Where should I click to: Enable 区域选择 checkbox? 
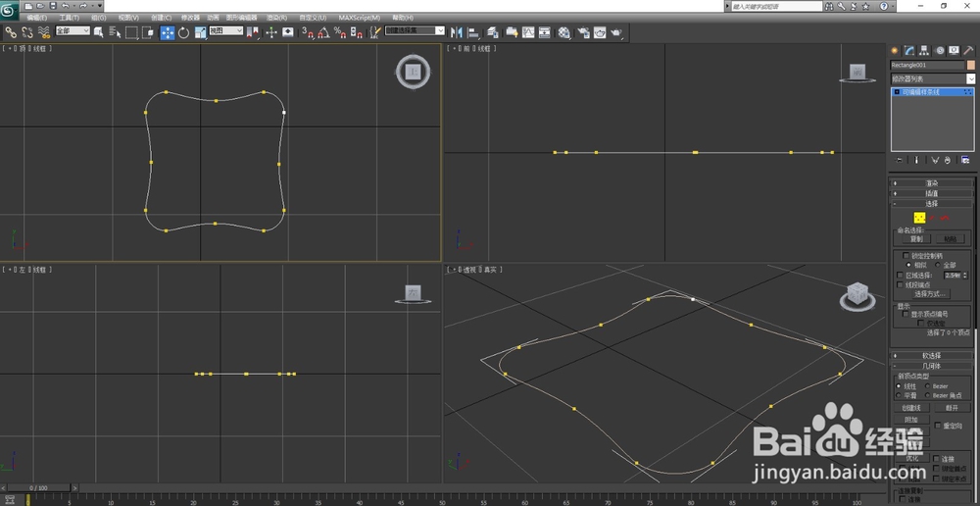click(x=900, y=276)
